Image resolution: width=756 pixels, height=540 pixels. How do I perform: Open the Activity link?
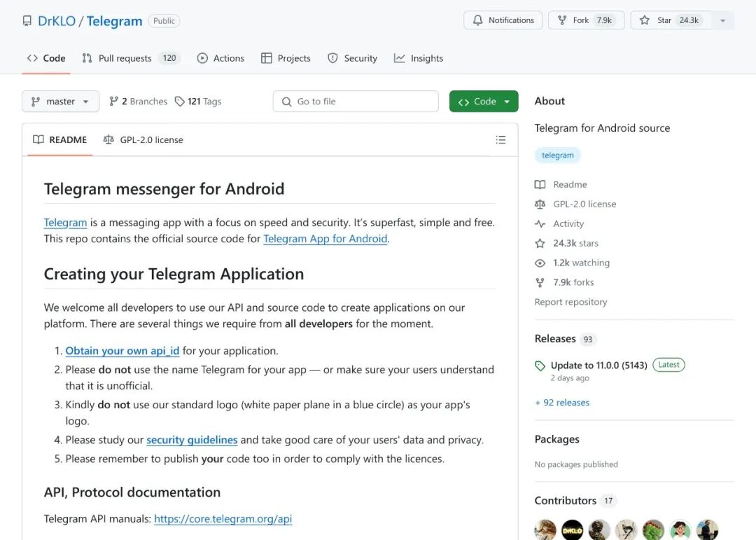tap(568, 224)
